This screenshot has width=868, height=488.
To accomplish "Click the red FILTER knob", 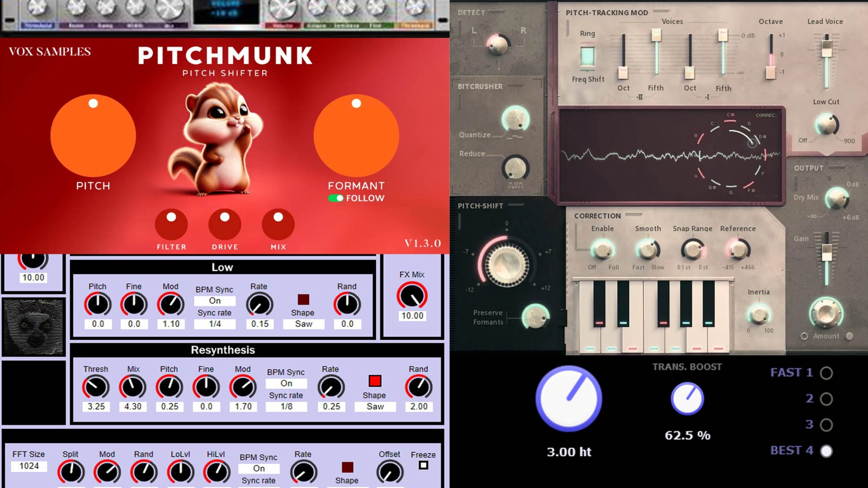I will (171, 225).
